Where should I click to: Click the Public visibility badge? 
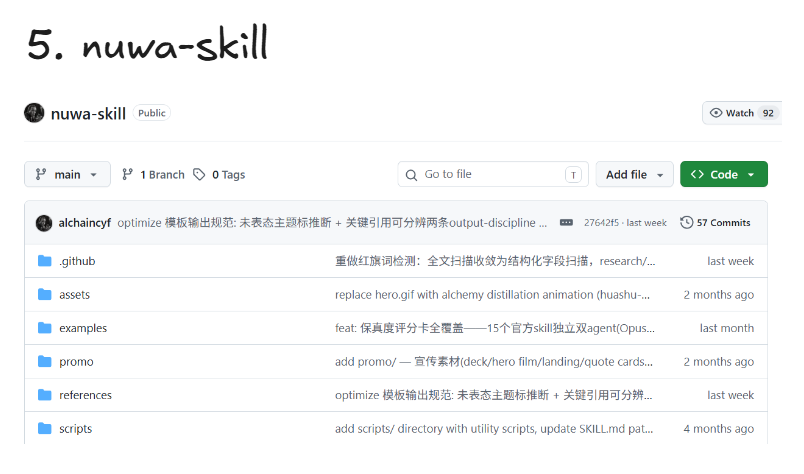tap(152, 113)
